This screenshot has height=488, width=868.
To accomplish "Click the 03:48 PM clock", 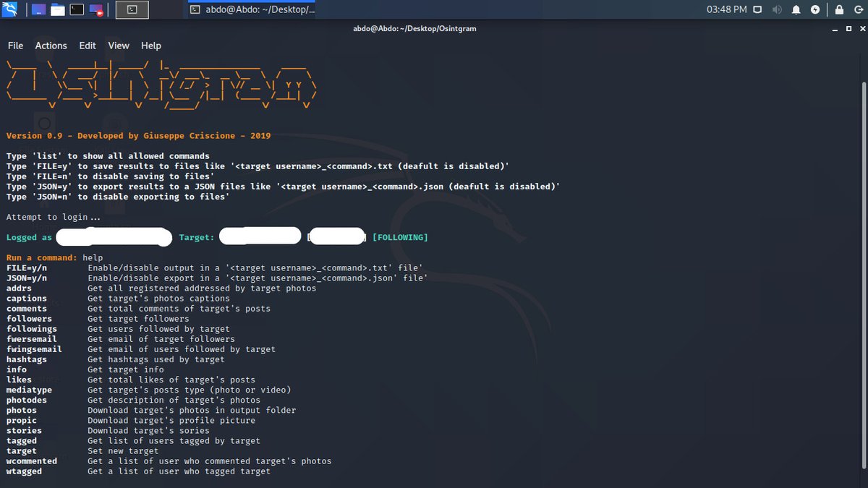I will tap(726, 9).
